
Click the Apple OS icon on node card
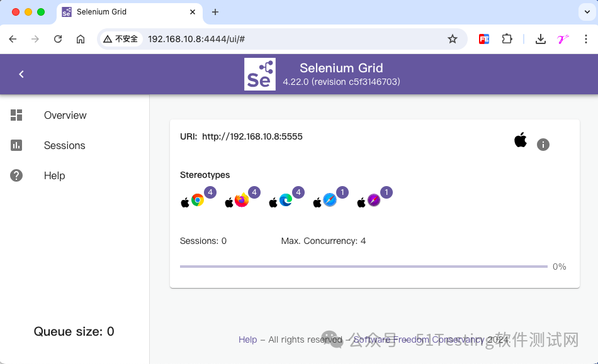521,140
